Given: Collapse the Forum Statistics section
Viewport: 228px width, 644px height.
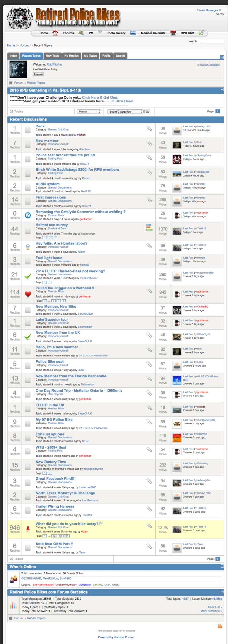Looking at the screenshot, I should point(222,592).
